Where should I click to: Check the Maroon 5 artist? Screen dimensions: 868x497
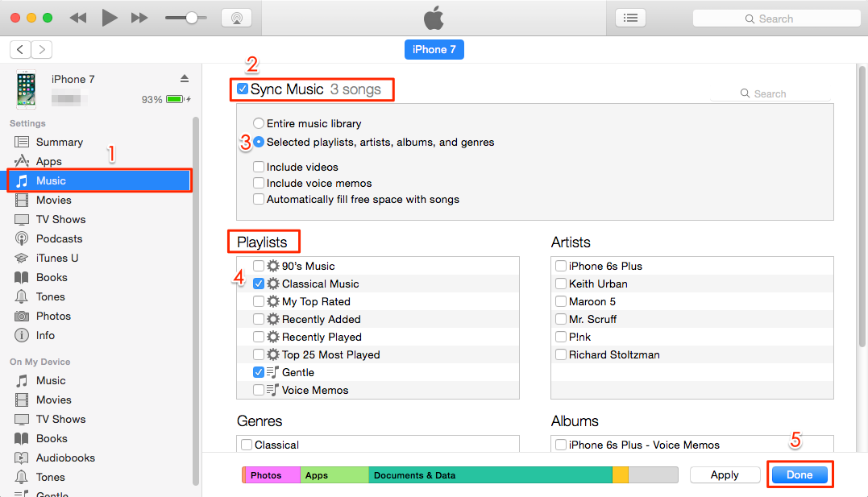pos(561,301)
